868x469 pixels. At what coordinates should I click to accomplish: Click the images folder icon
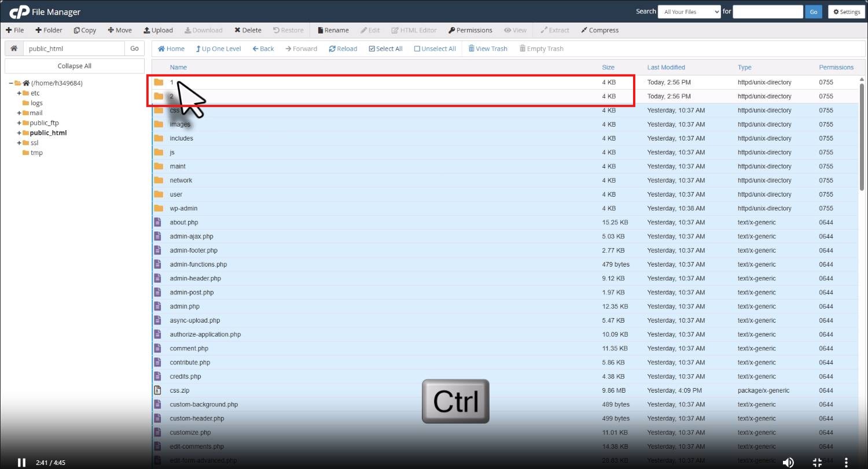coord(159,124)
